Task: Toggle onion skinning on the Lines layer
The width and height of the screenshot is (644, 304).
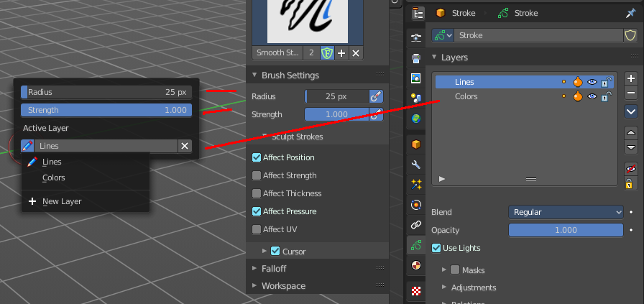Action: [x=578, y=82]
